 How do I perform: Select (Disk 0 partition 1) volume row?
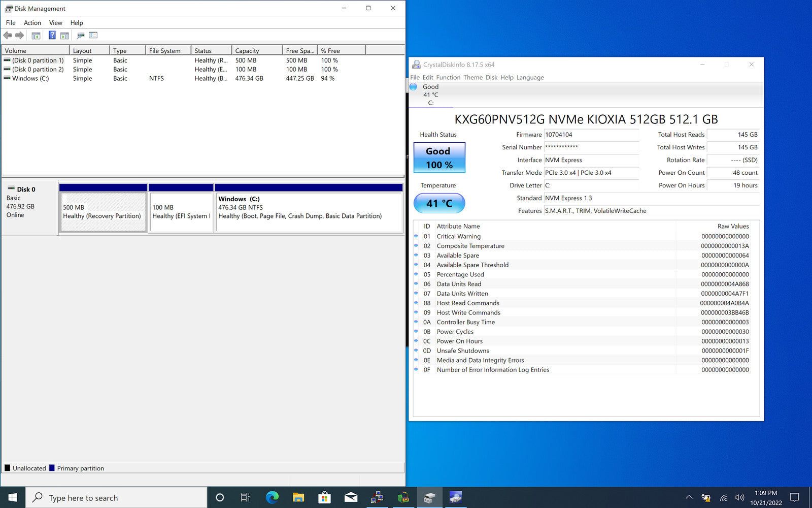click(203, 60)
